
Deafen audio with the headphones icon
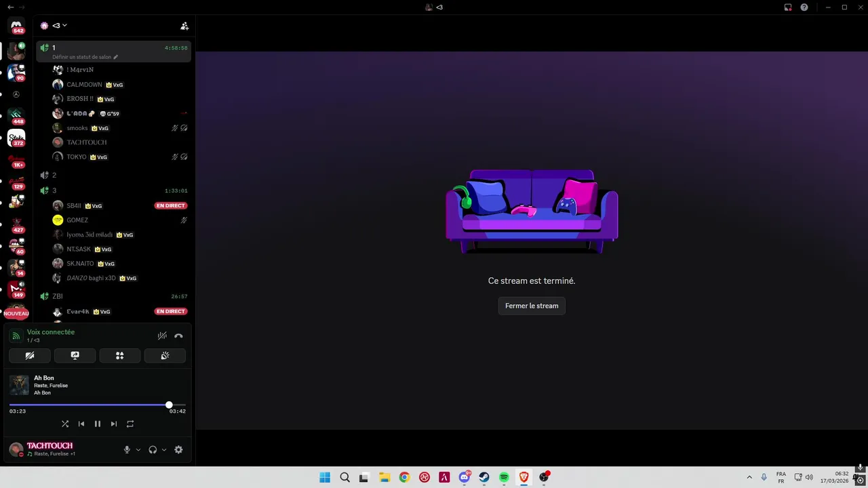pos(153,449)
